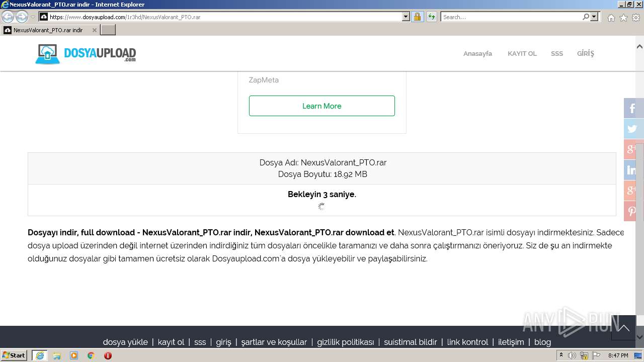Click the page scrollbar up arrow
Viewport: 644px width, 362px height.
(639, 46)
